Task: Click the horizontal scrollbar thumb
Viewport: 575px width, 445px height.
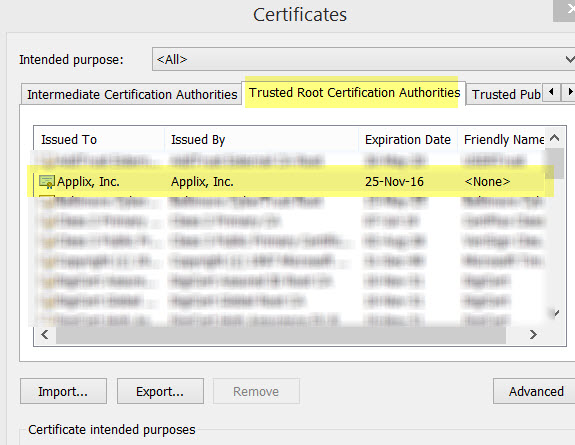Action: [x=281, y=335]
